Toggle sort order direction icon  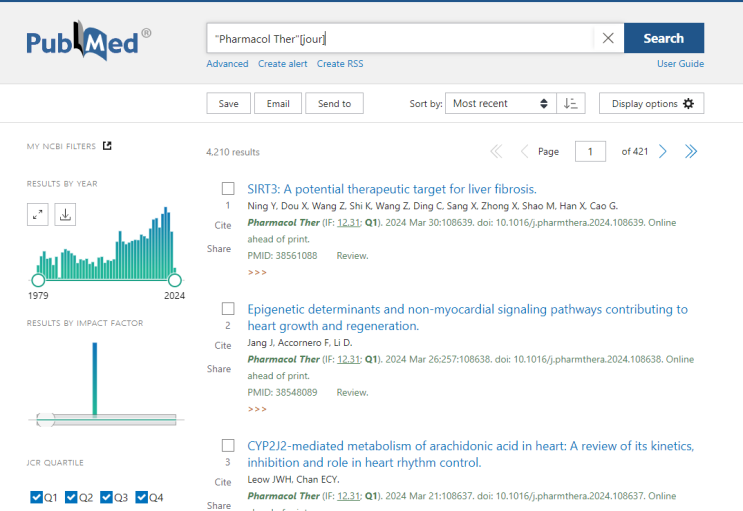pyautogui.click(x=570, y=104)
